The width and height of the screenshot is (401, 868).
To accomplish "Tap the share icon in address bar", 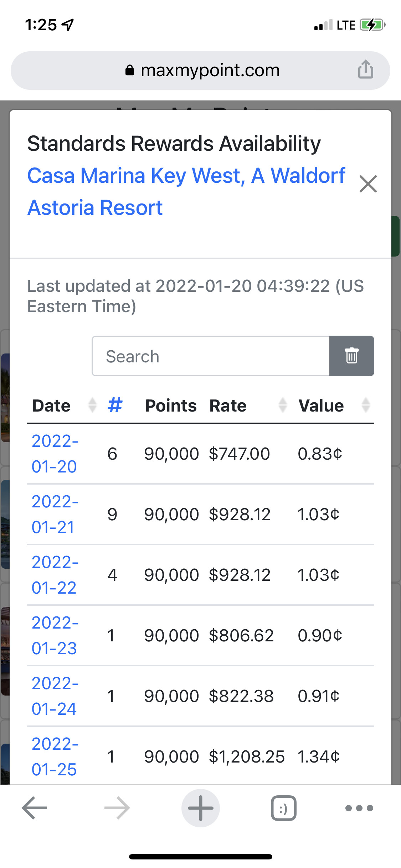I will pos(365,69).
